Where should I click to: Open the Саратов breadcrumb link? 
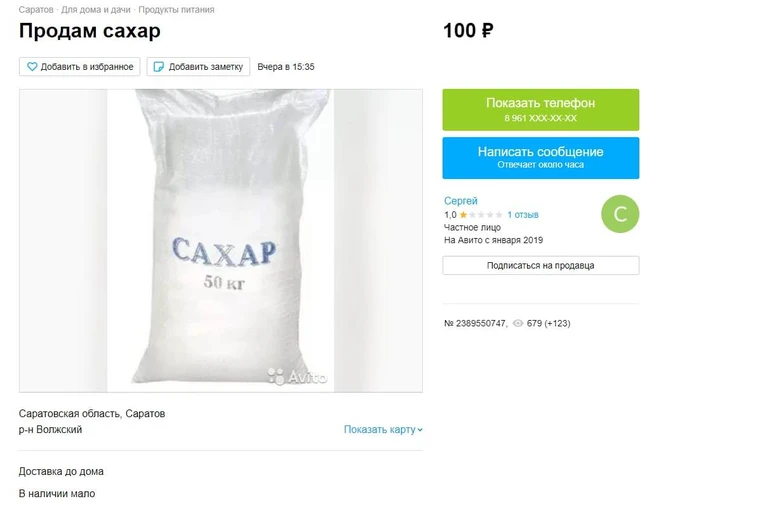(x=36, y=9)
